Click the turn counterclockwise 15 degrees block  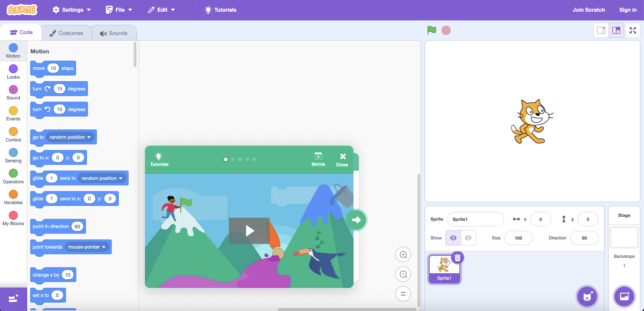[59, 109]
